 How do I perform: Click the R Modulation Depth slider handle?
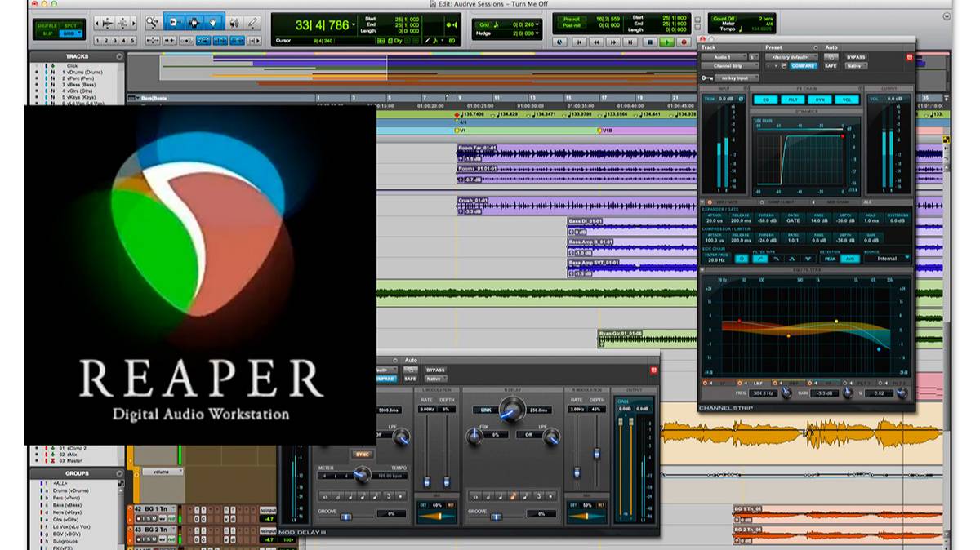click(597, 454)
